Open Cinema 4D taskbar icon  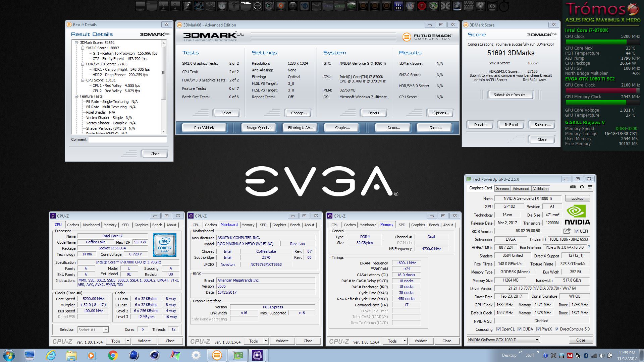(154, 355)
